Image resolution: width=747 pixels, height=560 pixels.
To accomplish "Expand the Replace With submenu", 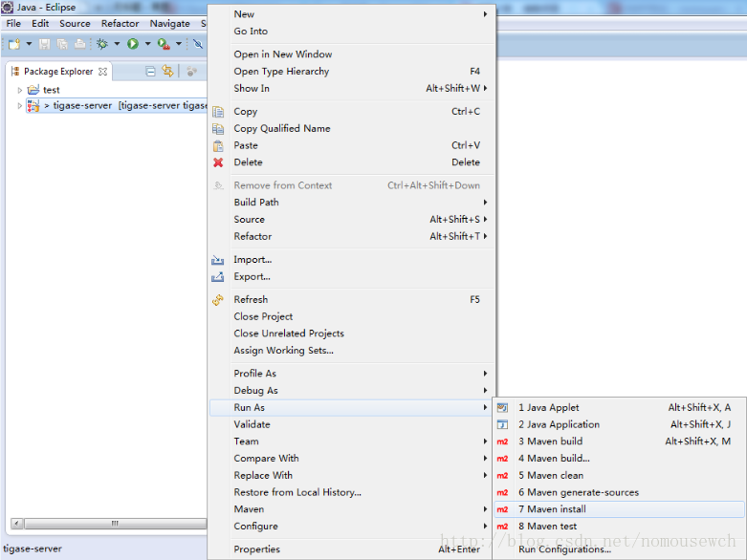I will [352, 475].
